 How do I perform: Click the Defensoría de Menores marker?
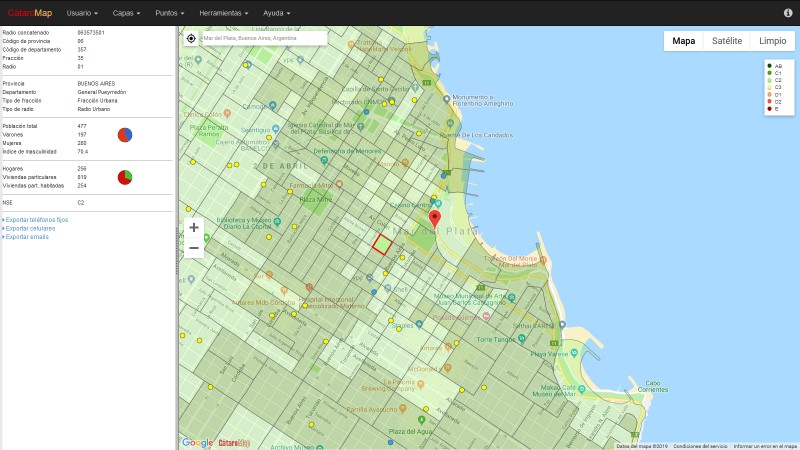tap(324, 160)
